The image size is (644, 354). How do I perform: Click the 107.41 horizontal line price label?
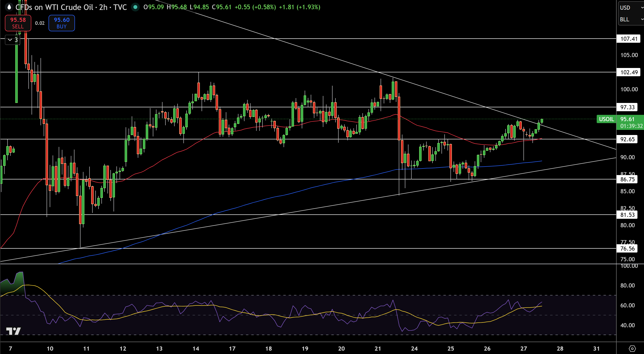pyautogui.click(x=628, y=39)
